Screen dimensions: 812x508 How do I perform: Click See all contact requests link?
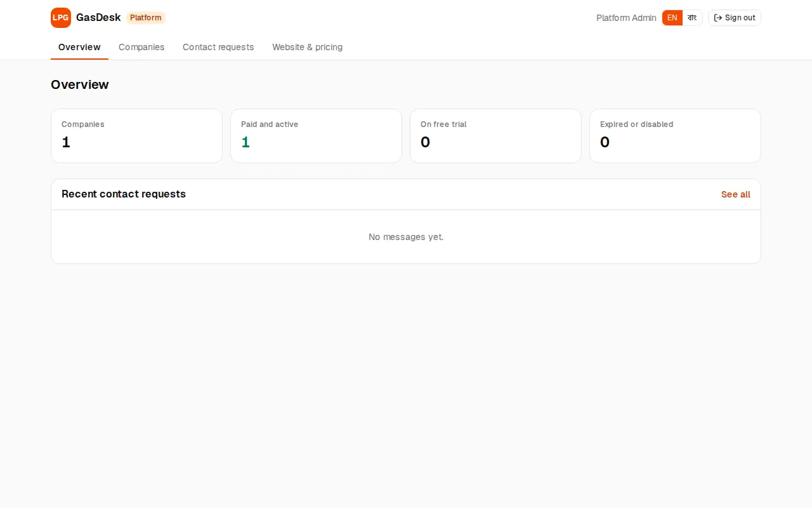736,194
